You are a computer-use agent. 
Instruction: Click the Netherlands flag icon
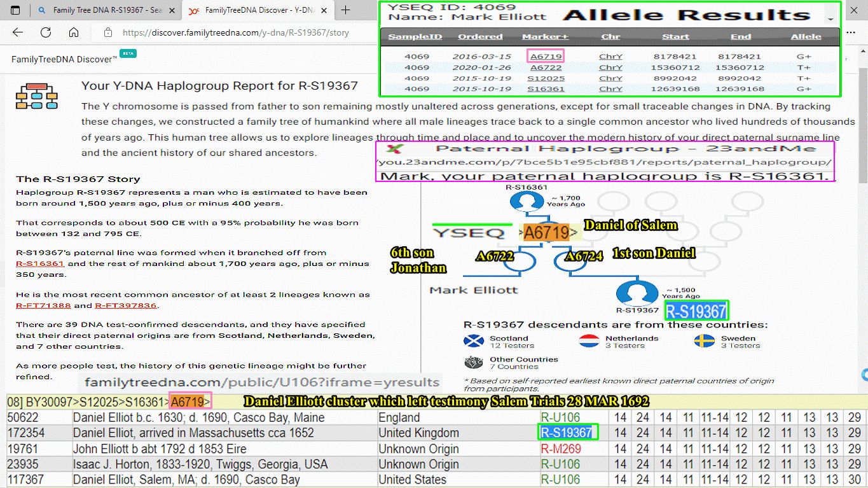(x=589, y=342)
